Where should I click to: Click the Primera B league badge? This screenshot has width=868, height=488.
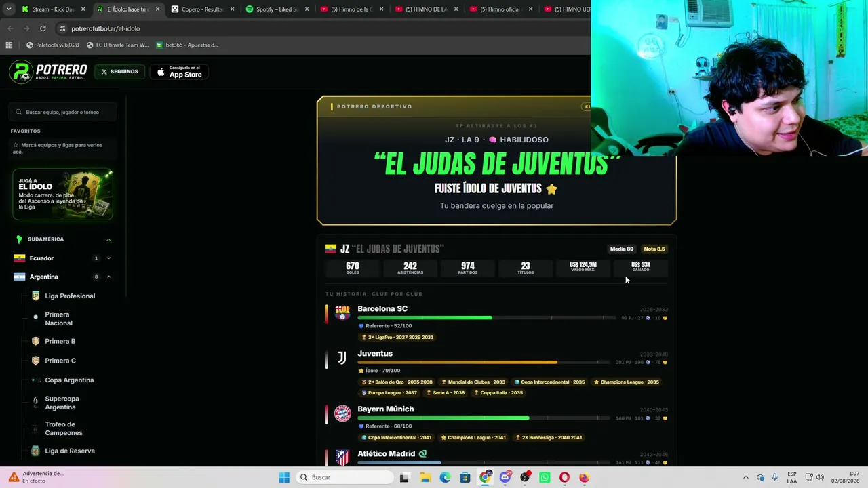click(35, 342)
